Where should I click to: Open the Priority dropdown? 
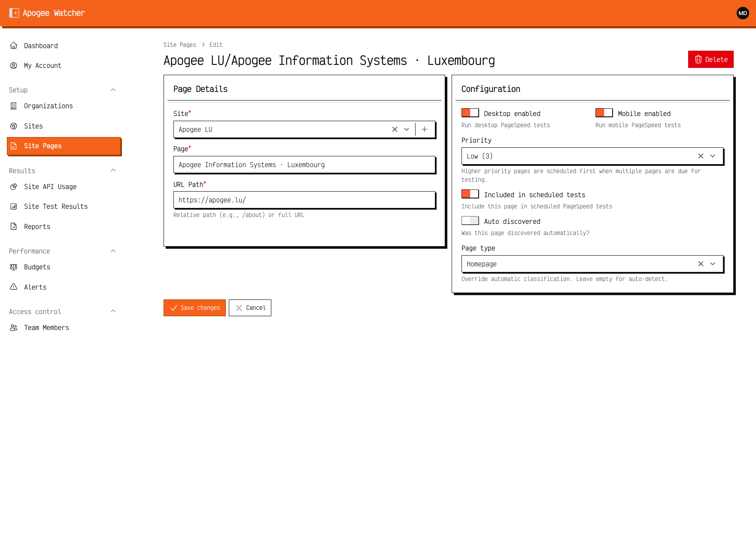pos(713,156)
